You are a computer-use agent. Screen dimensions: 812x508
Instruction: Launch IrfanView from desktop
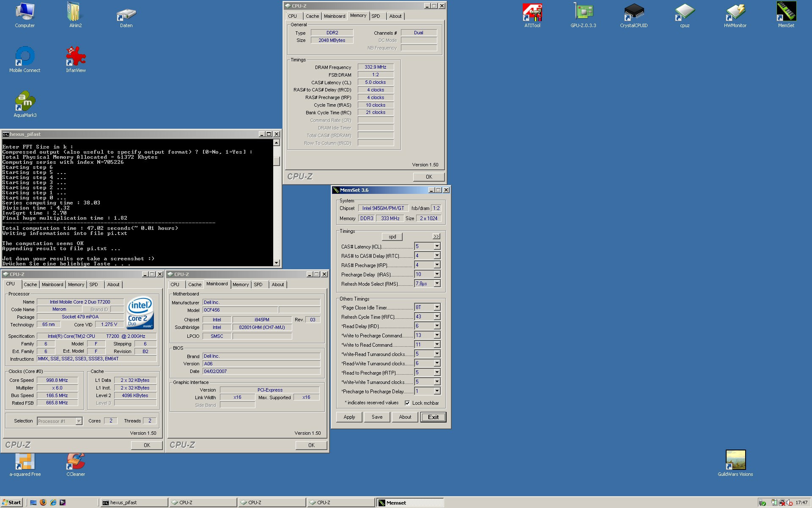click(x=76, y=59)
